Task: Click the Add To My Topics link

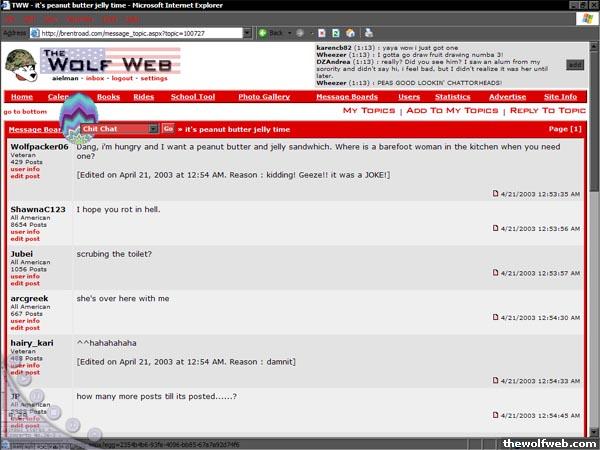Action: (452, 111)
